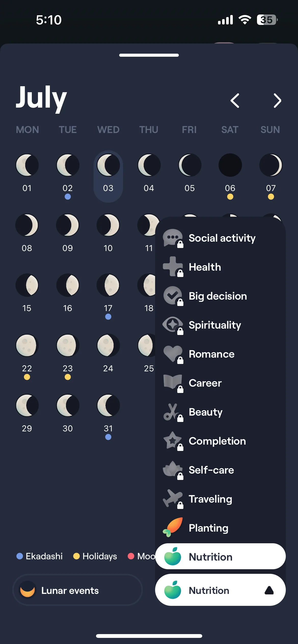Select the highlighted Nutrition menu option
298x644 pixels.
(x=220, y=557)
